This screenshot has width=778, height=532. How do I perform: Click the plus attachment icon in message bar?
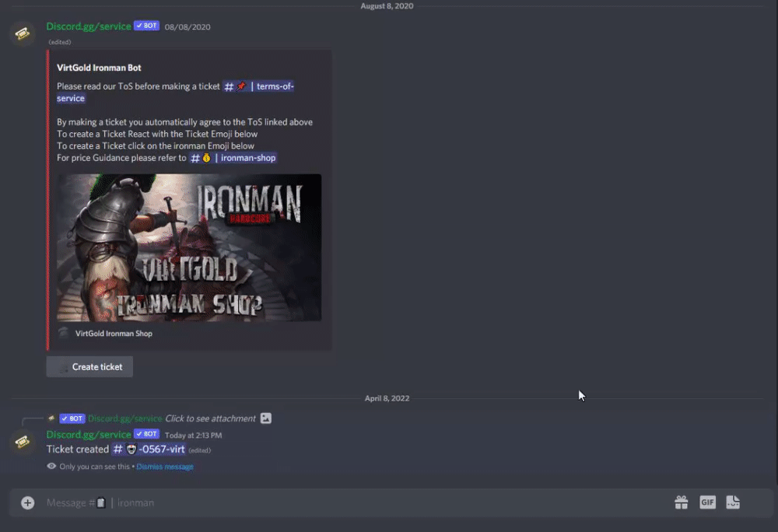click(28, 502)
